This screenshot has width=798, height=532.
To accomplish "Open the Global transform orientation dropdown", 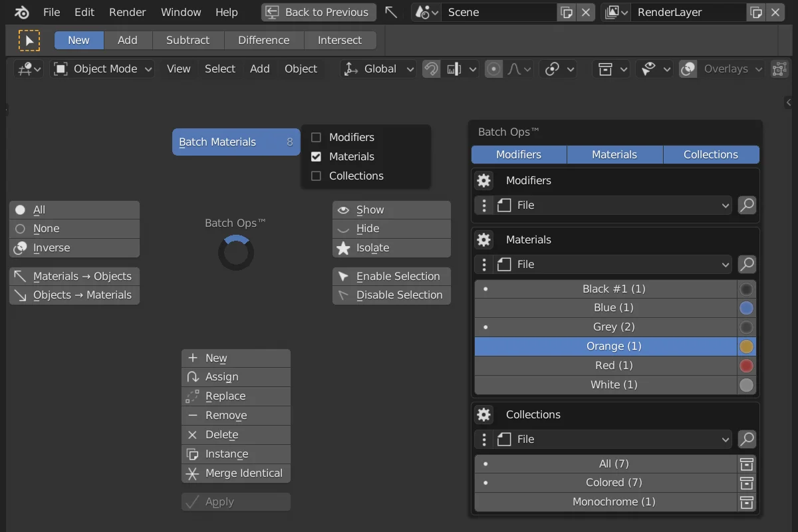I will pos(377,68).
